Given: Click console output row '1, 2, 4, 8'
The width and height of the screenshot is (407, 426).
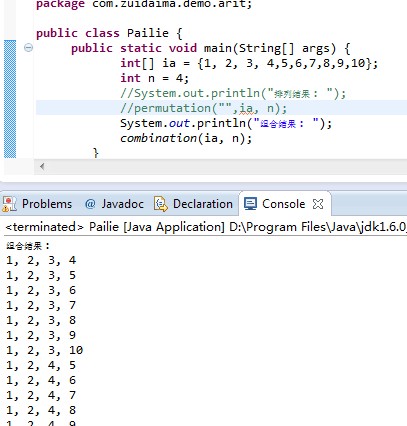Looking at the screenshot, I should [x=41, y=410].
